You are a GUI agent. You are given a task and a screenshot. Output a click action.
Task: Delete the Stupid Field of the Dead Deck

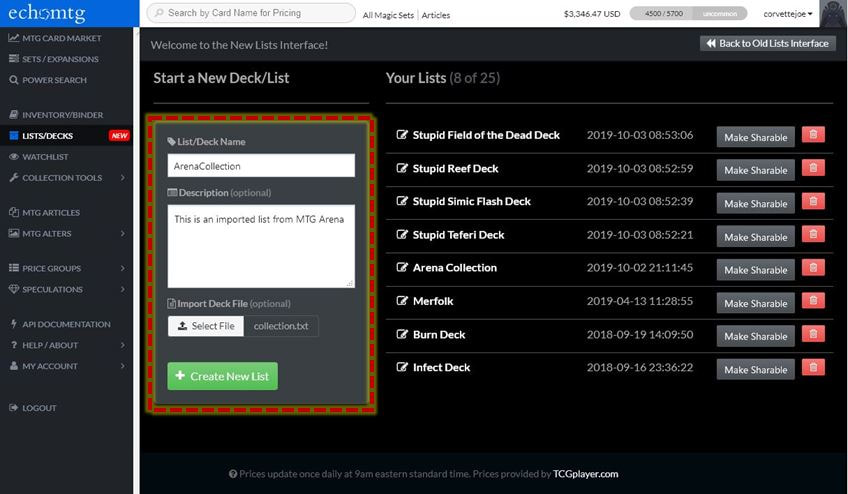point(813,134)
